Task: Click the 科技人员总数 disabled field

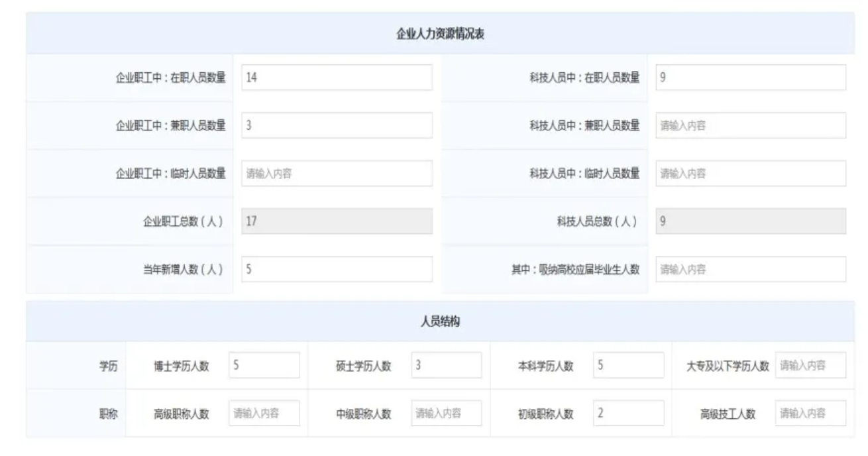Action: [751, 221]
